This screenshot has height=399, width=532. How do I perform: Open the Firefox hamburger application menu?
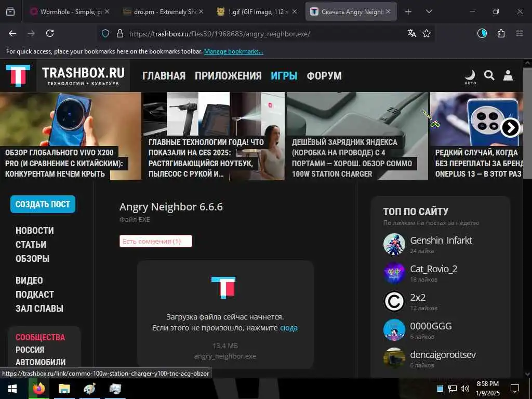click(x=520, y=33)
